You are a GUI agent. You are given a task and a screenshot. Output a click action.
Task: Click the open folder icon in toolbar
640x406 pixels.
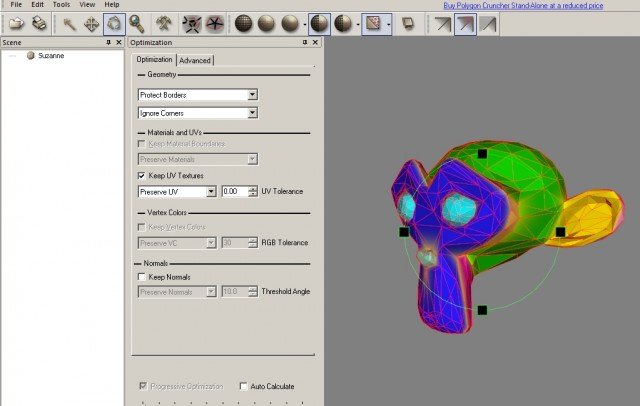click(x=17, y=24)
